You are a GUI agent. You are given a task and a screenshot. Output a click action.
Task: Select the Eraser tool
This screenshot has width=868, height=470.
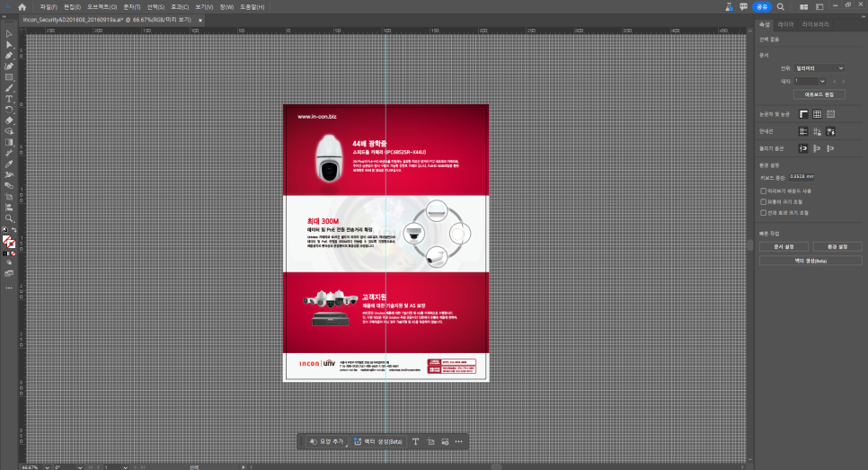coord(9,120)
